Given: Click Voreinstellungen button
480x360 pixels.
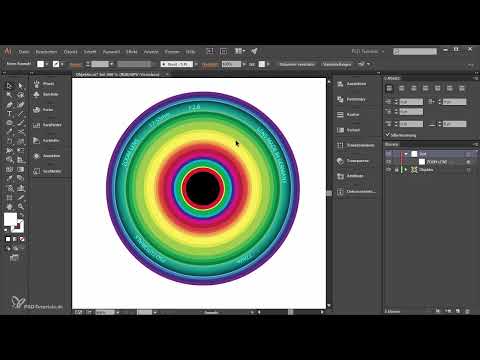Looking at the screenshot, I should point(337,64).
